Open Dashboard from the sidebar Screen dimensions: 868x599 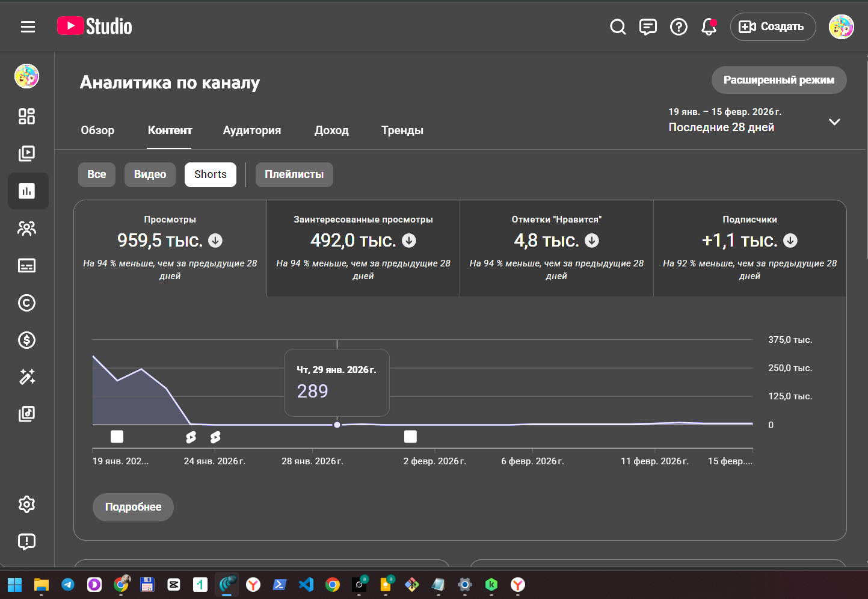coord(26,116)
